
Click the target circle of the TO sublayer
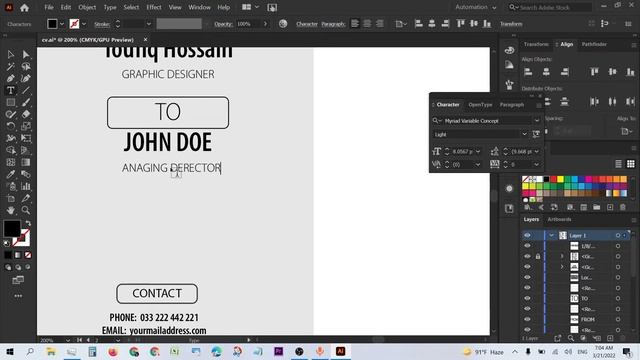618,298
